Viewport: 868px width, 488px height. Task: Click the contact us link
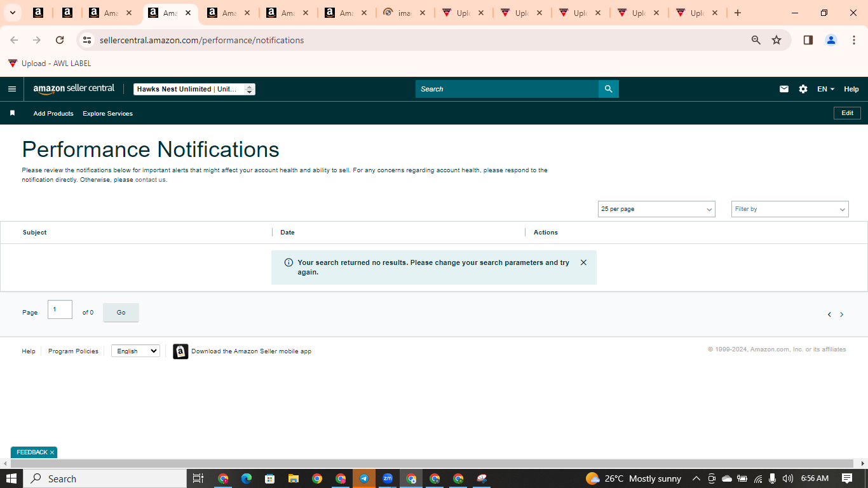point(151,180)
